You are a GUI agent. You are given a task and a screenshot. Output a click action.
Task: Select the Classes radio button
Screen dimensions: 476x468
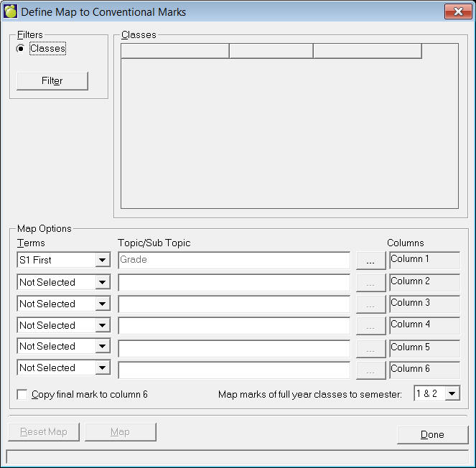coord(21,49)
